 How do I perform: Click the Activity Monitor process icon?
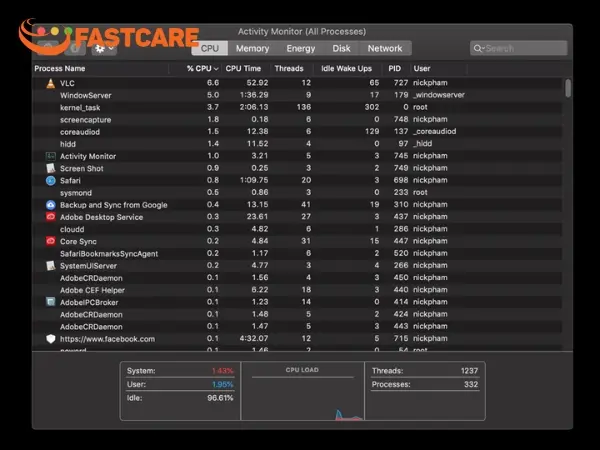pyautogui.click(x=51, y=156)
